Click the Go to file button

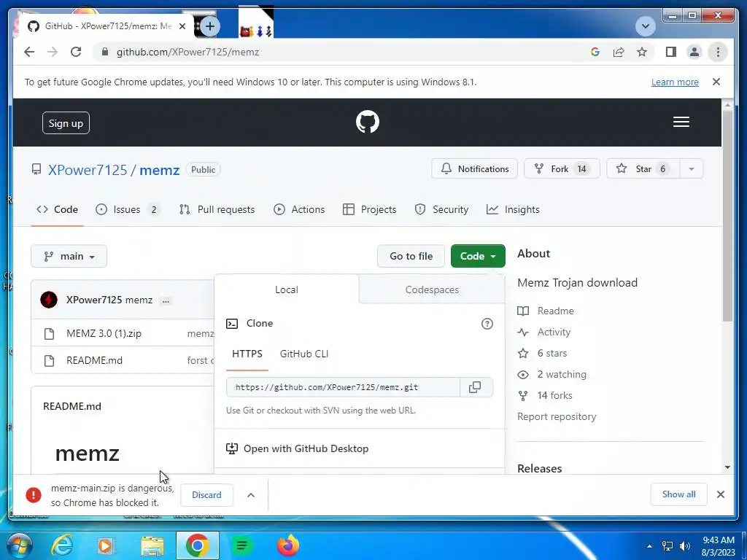click(x=411, y=256)
